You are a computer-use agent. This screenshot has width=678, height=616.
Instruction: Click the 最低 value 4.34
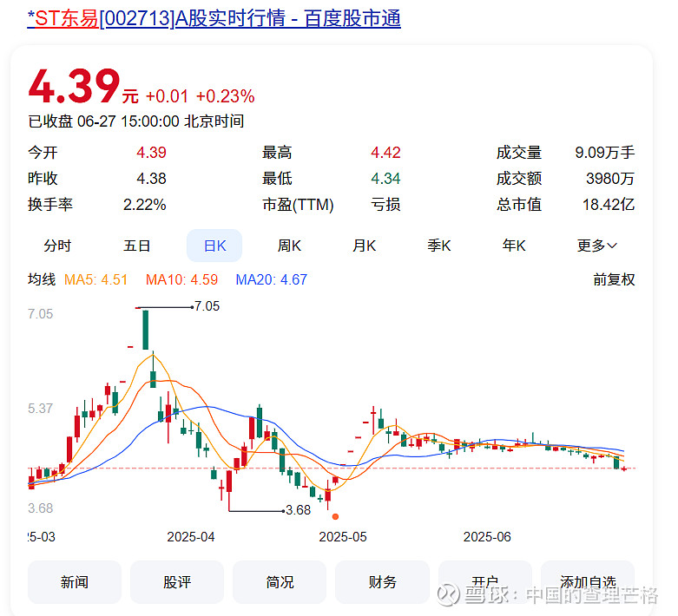(385, 179)
